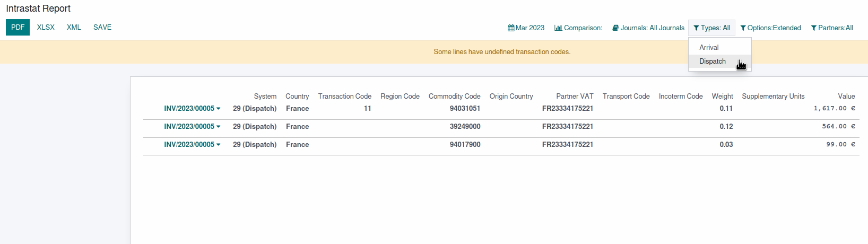Open the Options:Extended filter dropdown

click(770, 28)
